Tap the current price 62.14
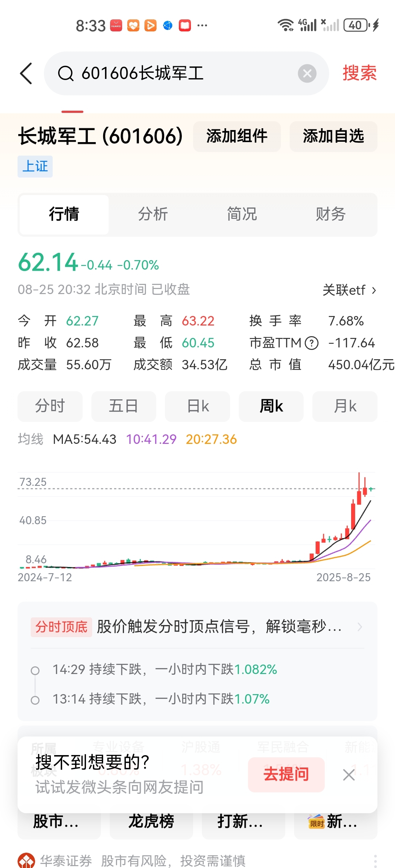 pos(48,263)
